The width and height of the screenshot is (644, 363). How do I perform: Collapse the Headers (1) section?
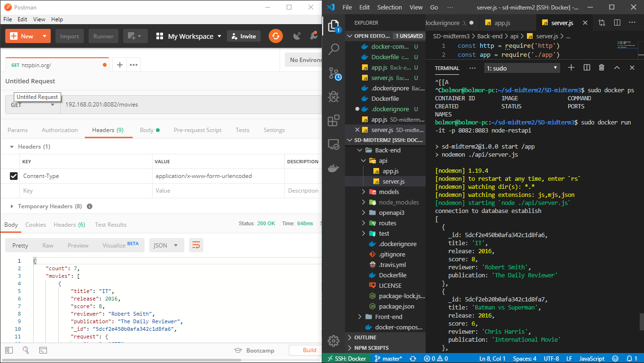click(12, 147)
